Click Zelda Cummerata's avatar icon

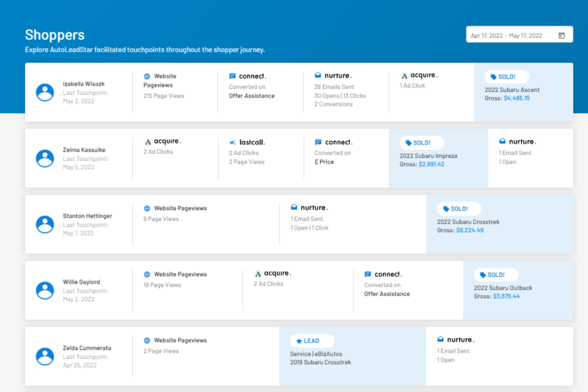point(45,356)
